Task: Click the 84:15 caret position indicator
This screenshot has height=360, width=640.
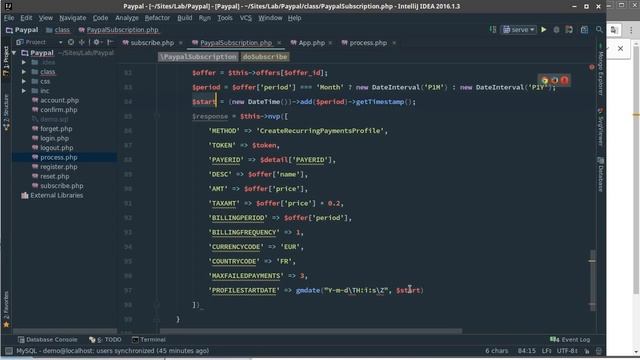Action: point(527,351)
